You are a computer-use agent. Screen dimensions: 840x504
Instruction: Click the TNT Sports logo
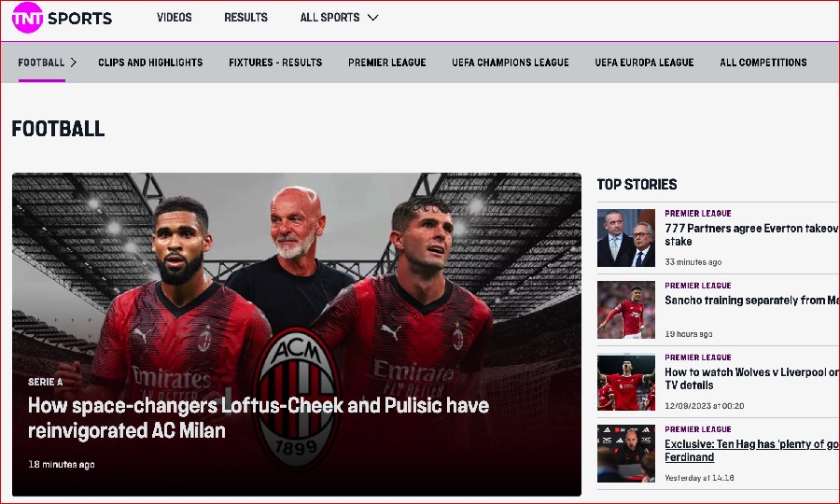(63, 18)
